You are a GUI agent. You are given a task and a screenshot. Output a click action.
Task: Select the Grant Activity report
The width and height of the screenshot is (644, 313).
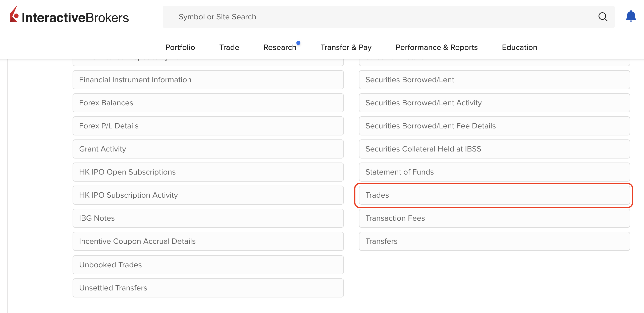click(x=208, y=149)
